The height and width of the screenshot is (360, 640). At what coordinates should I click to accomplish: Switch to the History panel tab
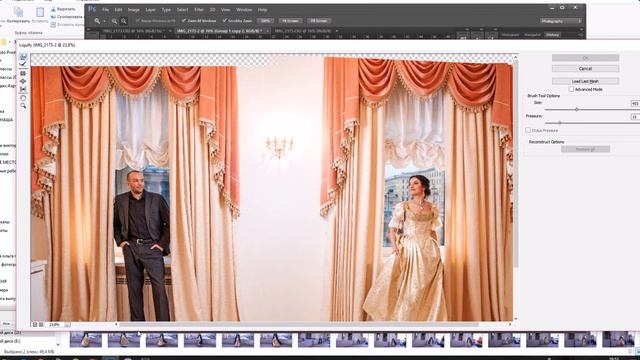click(x=552, y=35)
